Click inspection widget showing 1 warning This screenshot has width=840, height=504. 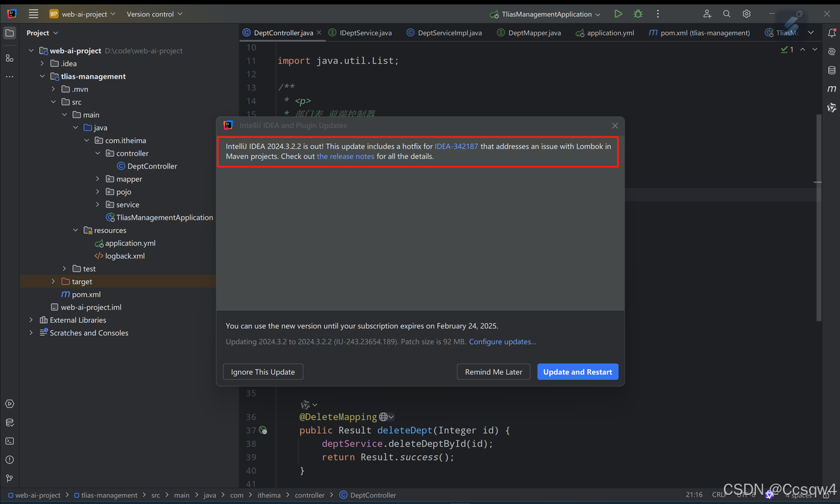coord(787,50)
